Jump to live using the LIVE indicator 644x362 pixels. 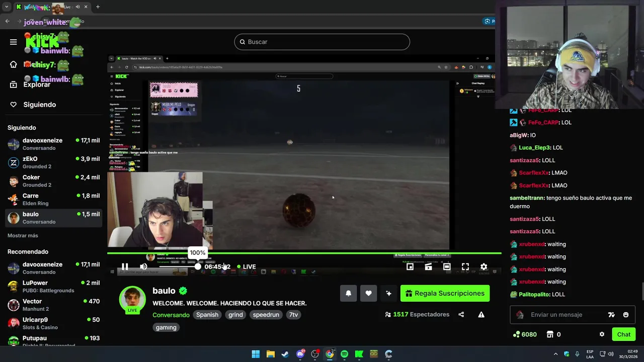247,266
